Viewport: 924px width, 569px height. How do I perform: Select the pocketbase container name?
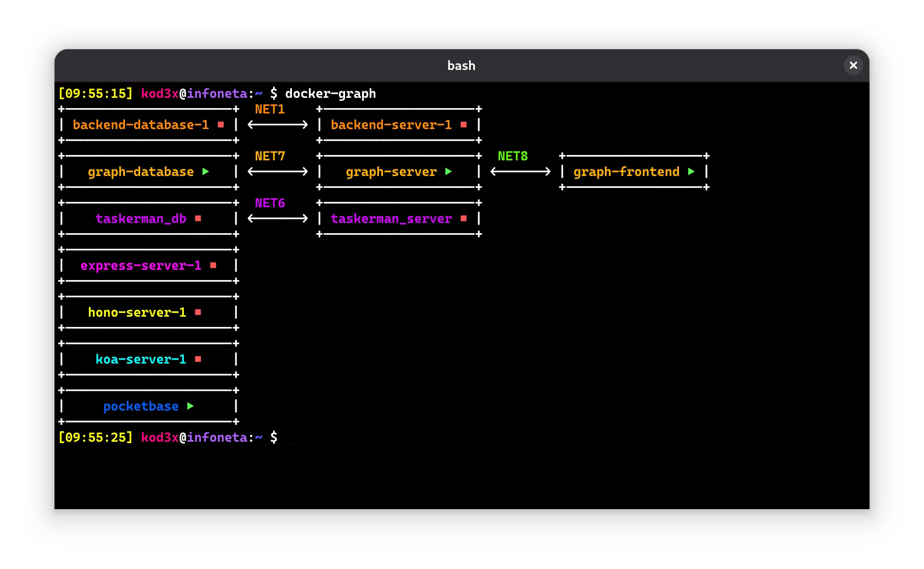tap(141, 406)
